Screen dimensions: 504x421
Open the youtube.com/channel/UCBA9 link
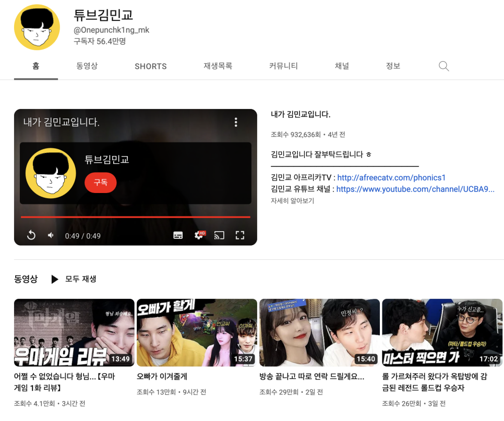click(415, 189)
